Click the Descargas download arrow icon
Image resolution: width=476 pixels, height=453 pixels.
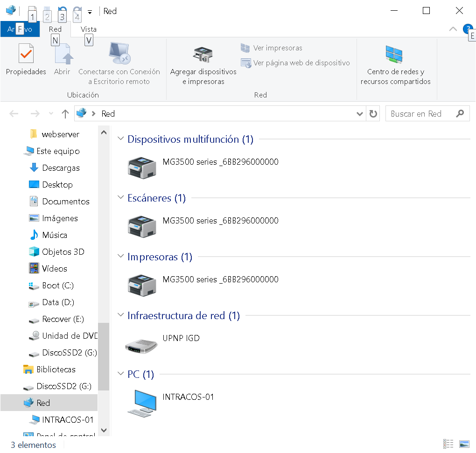click(34, 167)
